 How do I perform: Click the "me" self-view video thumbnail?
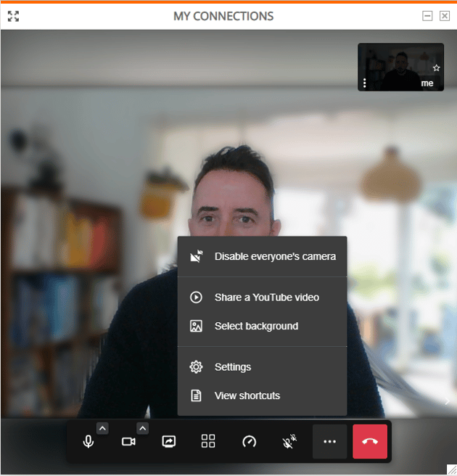coord(400,67)
